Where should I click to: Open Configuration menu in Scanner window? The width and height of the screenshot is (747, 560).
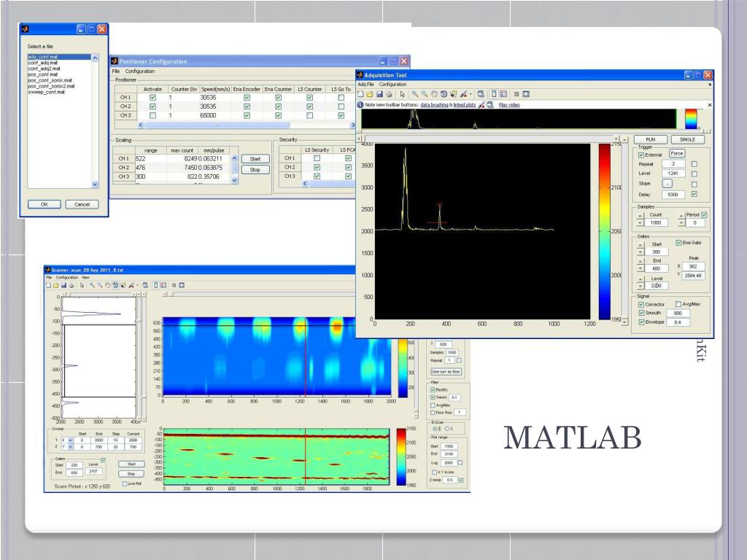66,277
